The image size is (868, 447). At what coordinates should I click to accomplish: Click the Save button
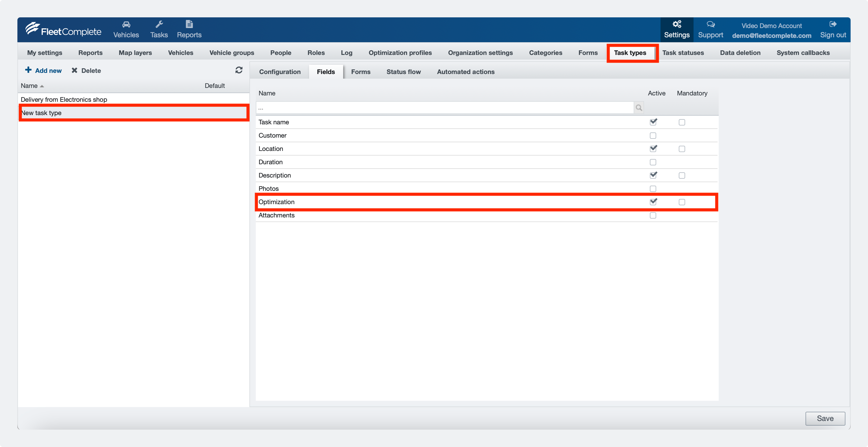(825, 418)
